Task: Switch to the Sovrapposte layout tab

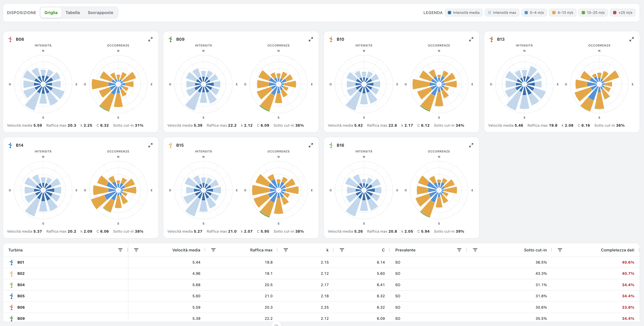Action: [100, 13]
